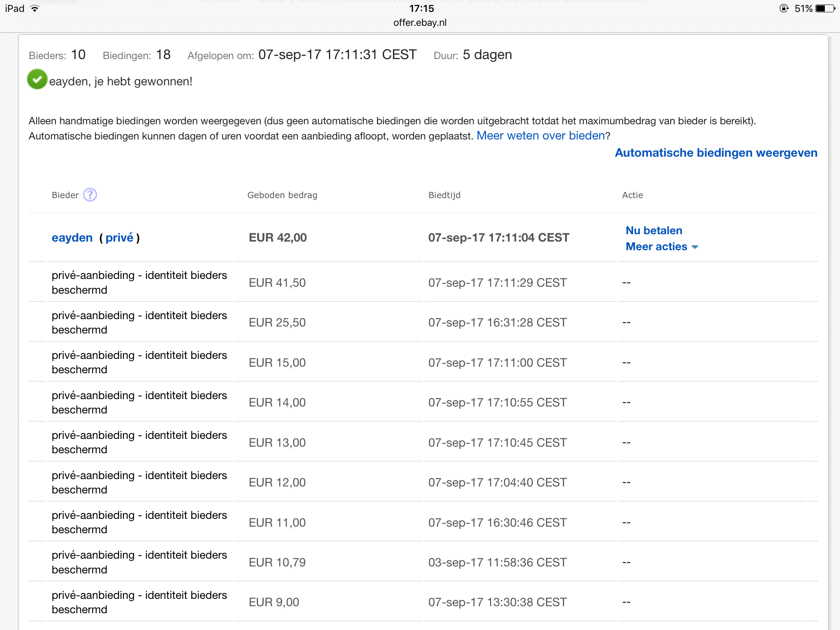Open the Meer acties menu

(x=656, y=247)
